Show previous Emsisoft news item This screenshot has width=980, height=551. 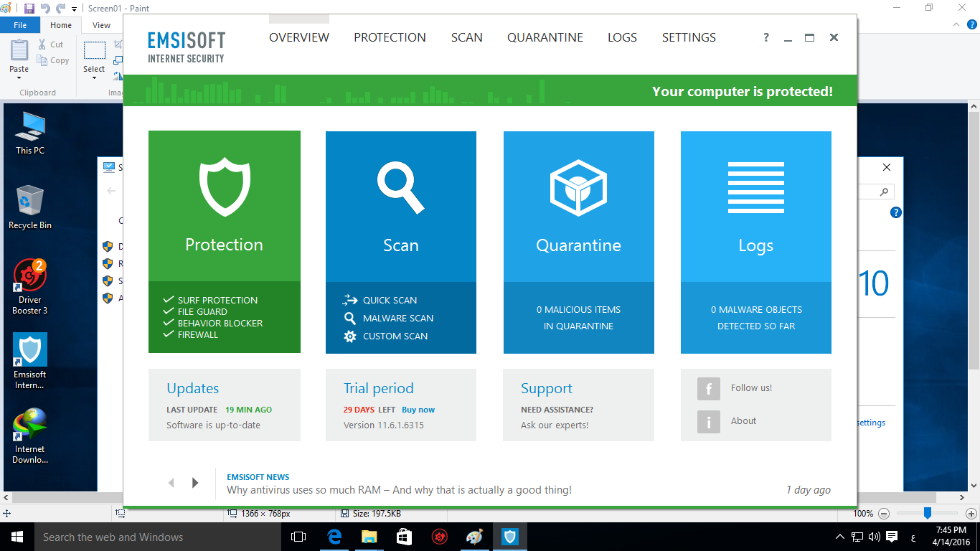coord(171,483)
